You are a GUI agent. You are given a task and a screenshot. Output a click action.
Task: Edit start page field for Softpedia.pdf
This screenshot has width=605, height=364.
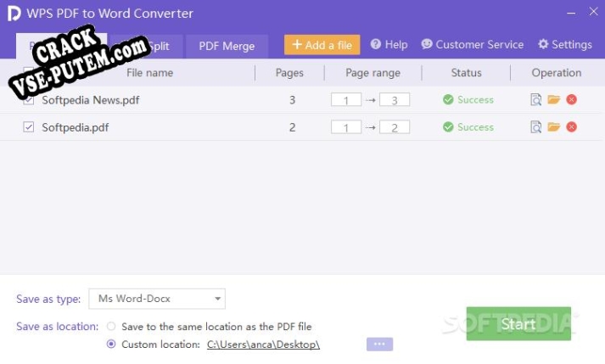pos(346,127)
